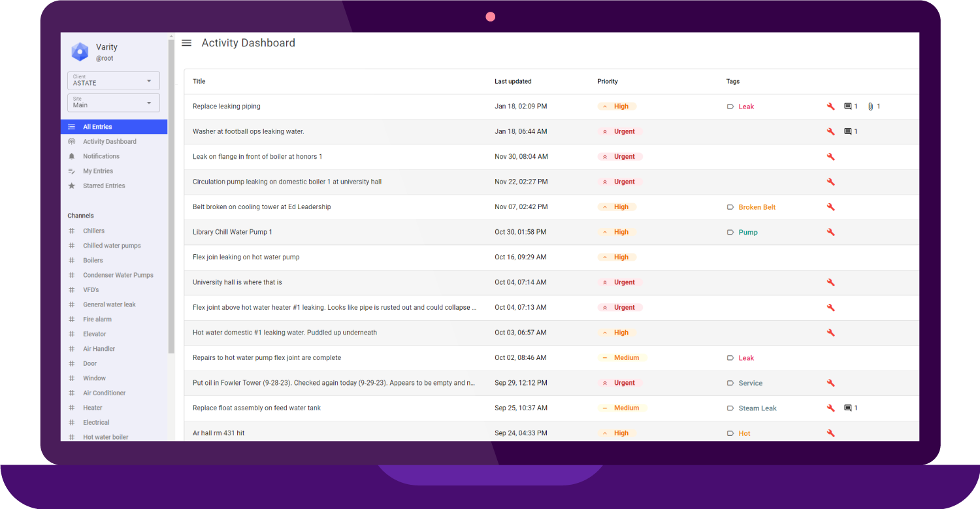The width and height of the screenshot is (980, 509).
Task: Click the Pump tag on Library Chill Water row
Action: coord(748,232)
